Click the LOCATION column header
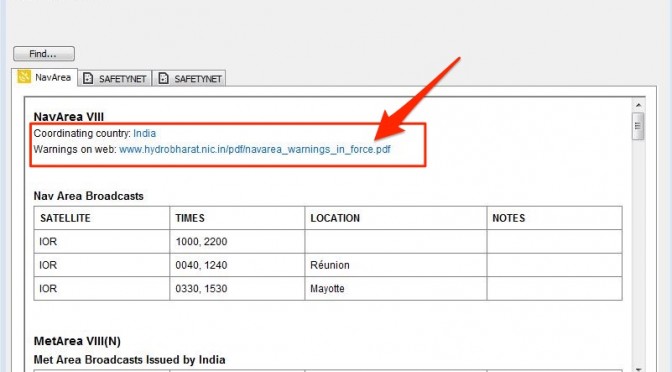 coord(396,218)
